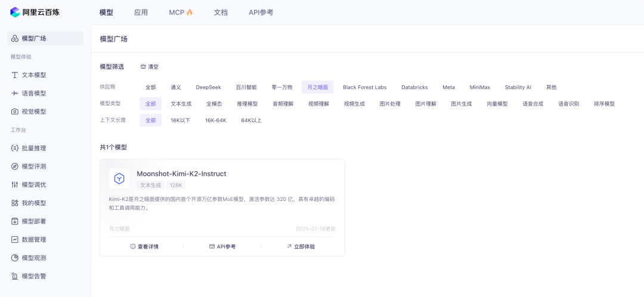Click the 模型广场 sidebar icon
Screen dimensions: 644x297
15,39
